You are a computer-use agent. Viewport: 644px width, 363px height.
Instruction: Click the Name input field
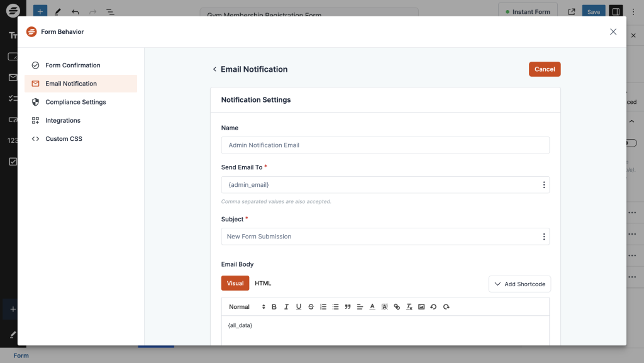pos(385,145)
